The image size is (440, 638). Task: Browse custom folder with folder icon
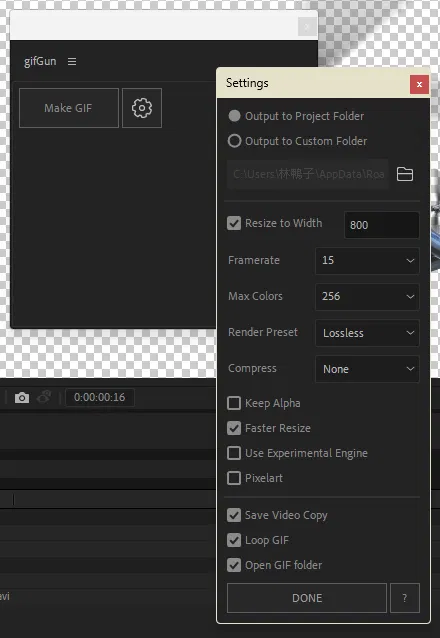tap(405, 174)
